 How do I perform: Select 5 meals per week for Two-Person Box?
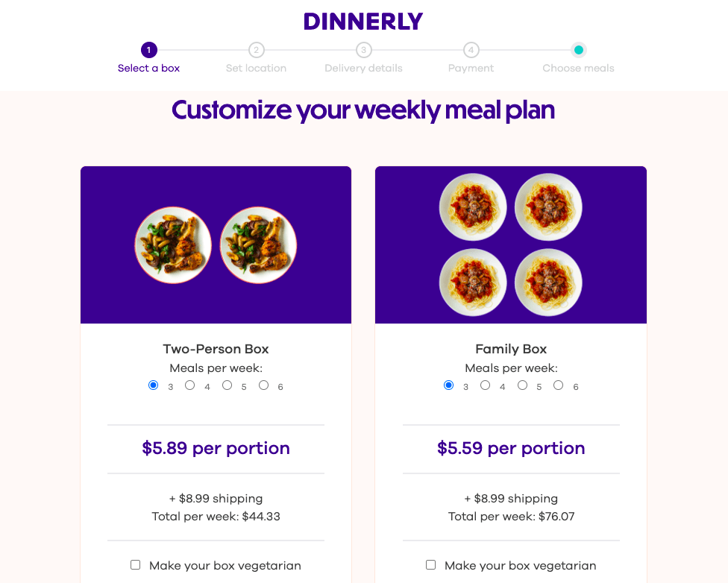(x=227, y=385)
